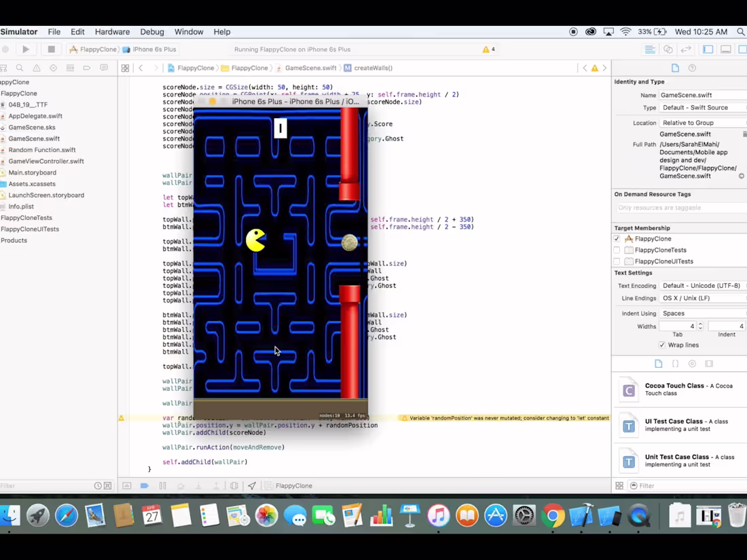
Task: Simulate location from the debug bar
Action: point(252,485)
